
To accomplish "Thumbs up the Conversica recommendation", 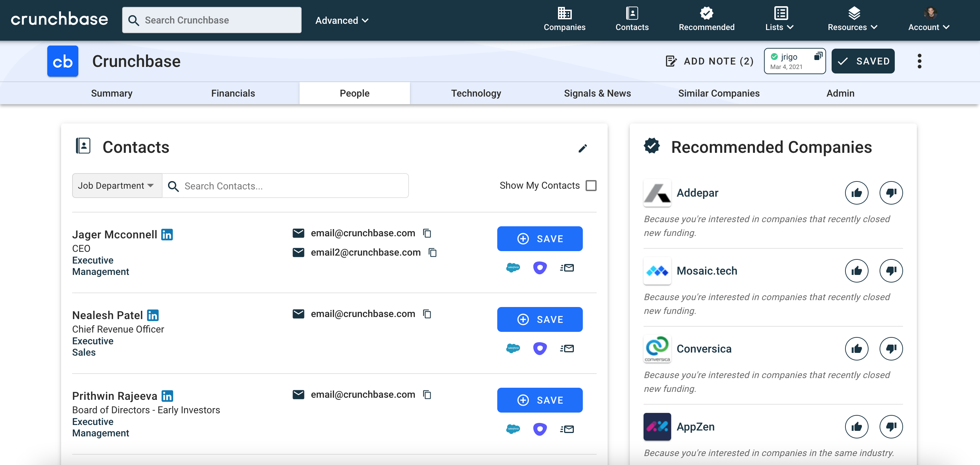I will tap(856, 349).
